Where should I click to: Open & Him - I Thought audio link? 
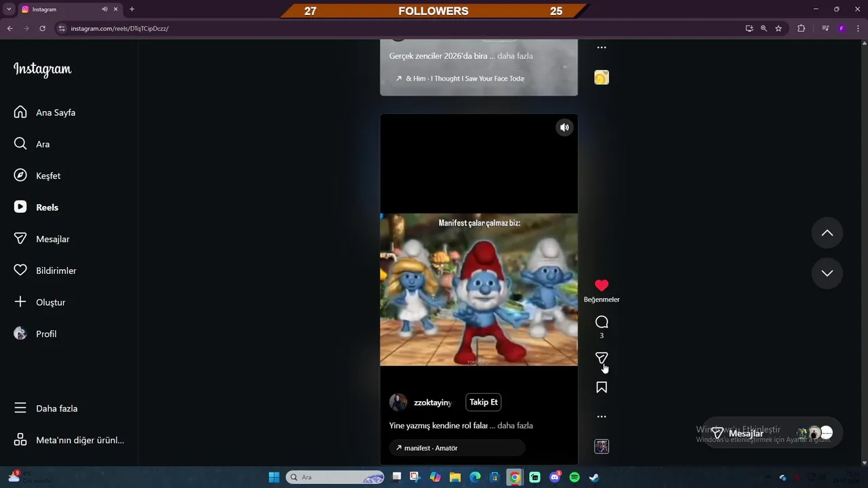[x=460, y=79]
